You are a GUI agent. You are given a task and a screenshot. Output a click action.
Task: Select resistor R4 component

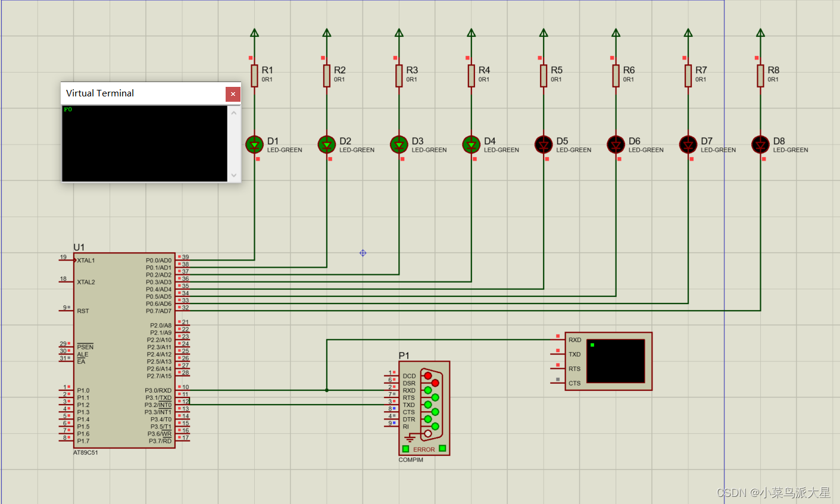coord(471,76)
